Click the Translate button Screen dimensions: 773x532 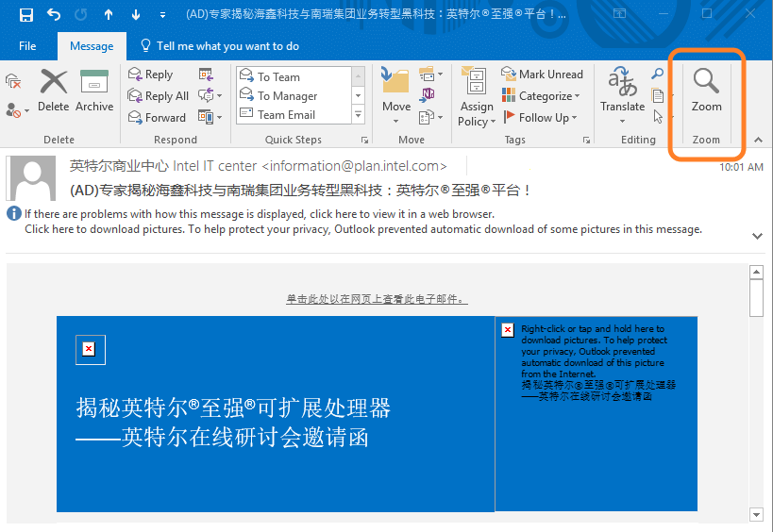coord(622,94)
